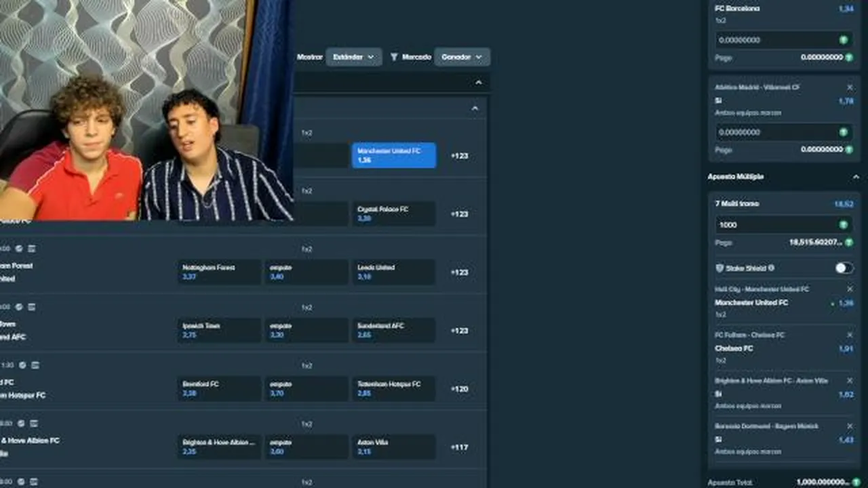Show +123 markets for Ipswich Town match
The image size is (868, 488).
point(460,331)
